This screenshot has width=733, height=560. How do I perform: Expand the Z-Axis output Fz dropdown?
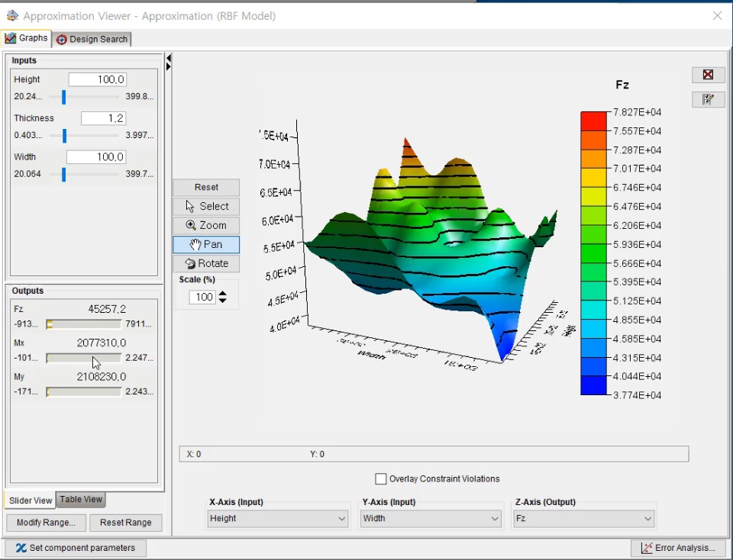(584, 519)
